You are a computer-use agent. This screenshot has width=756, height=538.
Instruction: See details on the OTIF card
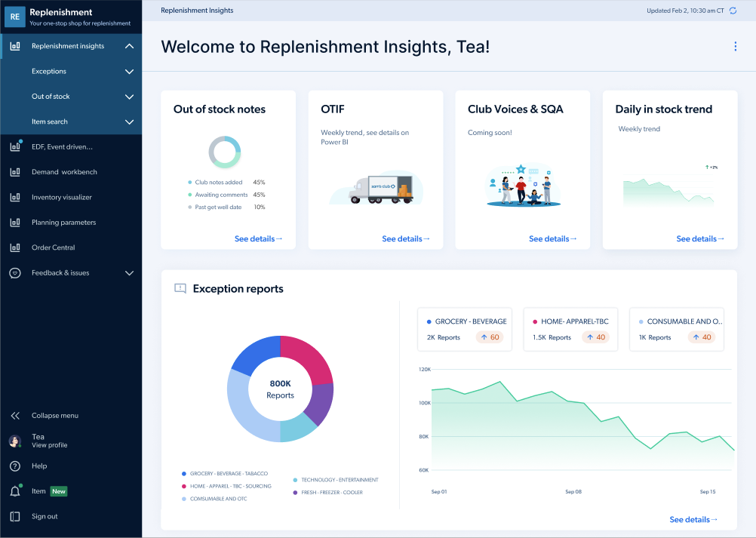pos(405,238)
